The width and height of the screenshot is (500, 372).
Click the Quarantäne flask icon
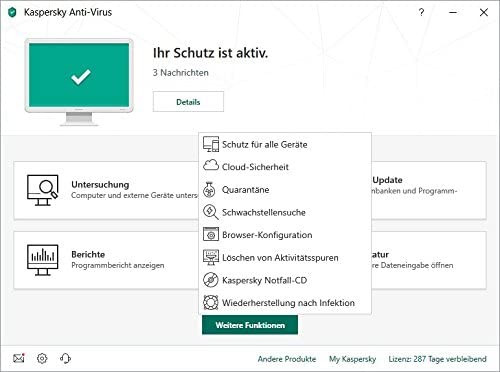[x=209, y=190]
